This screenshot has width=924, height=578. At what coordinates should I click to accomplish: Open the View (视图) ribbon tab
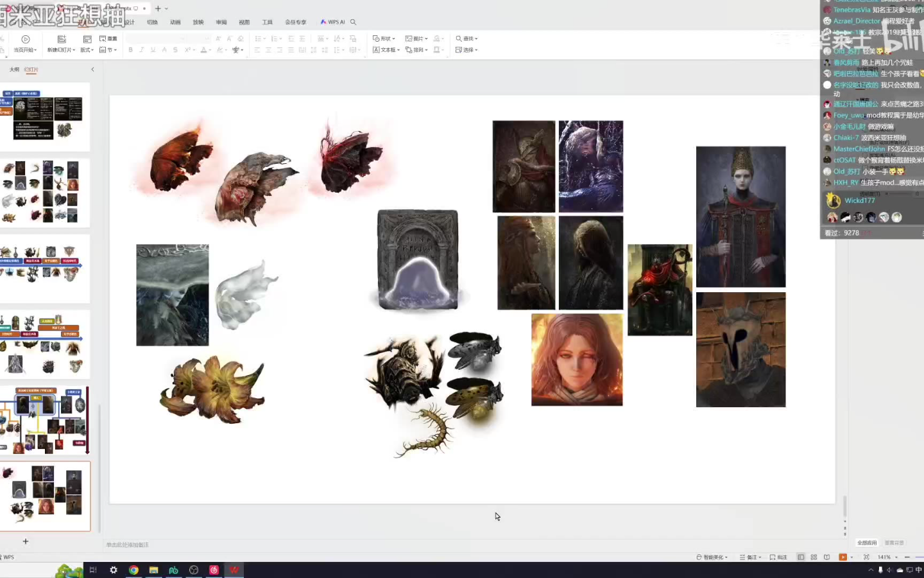tap(244, 22)
